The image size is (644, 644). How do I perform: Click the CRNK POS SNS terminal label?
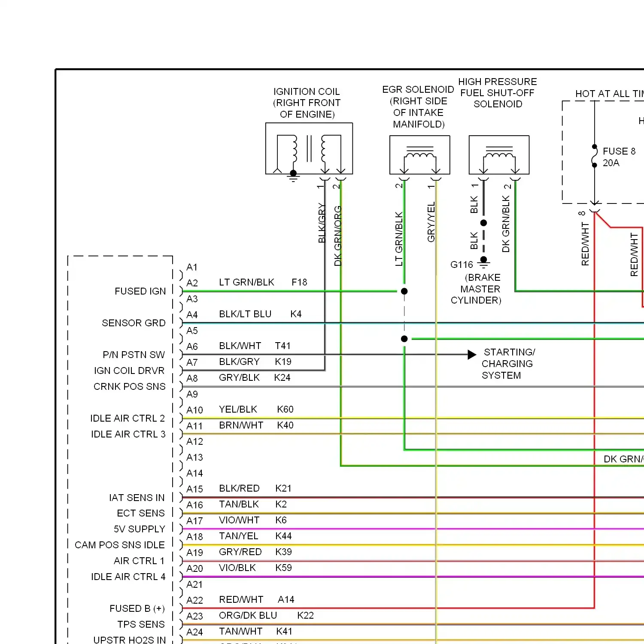coord(130,386)
